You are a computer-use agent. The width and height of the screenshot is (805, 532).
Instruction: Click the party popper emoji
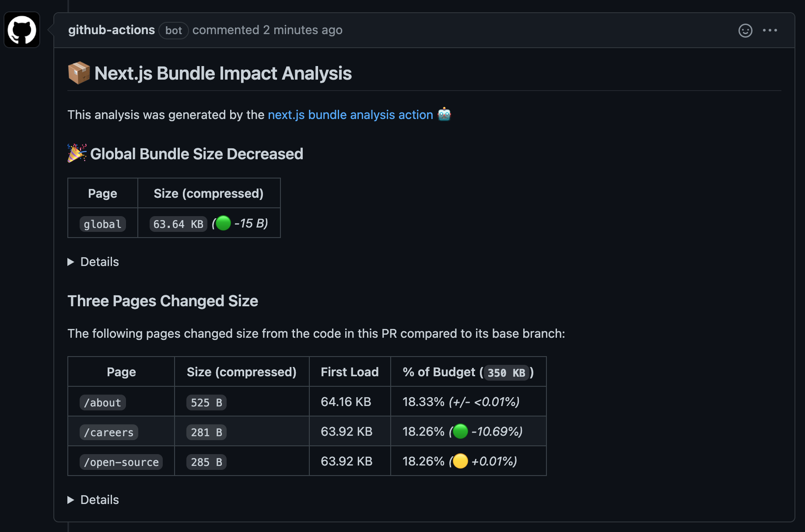pos(77,153)
